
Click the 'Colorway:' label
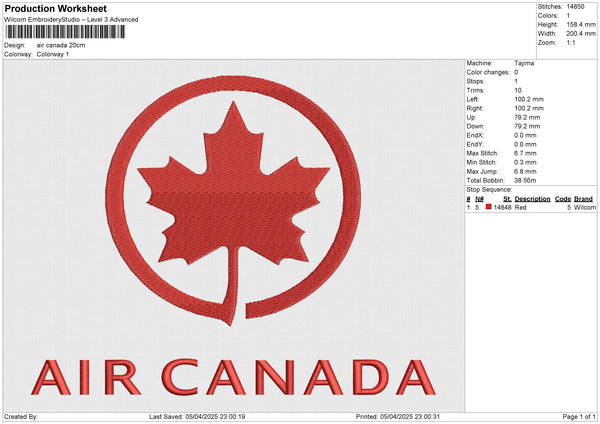click(x=18, y=54)
